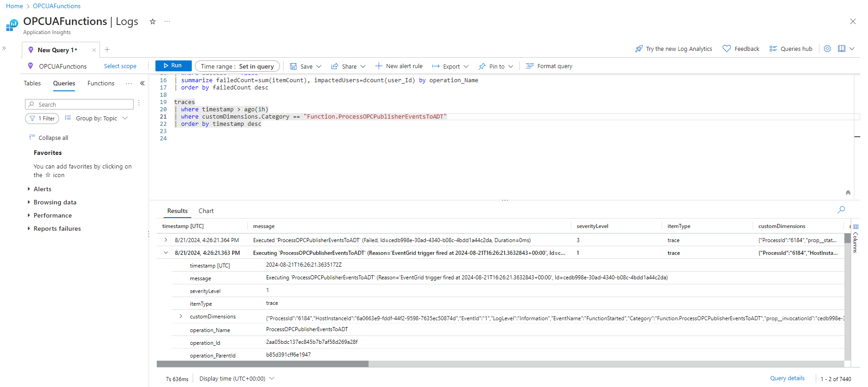Expand the dropdown next to book icon
Screen dimensions: 868x387
coord(852,49)
